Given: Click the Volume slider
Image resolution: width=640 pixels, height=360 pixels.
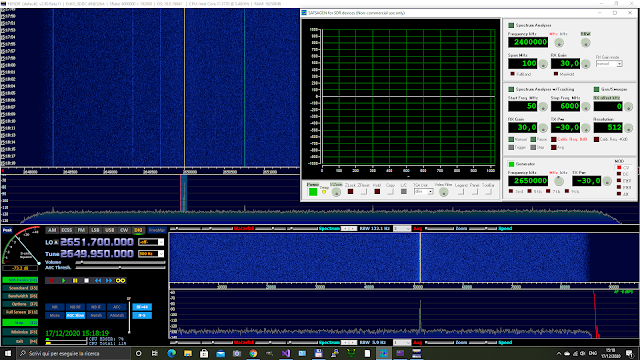Looking at the screenshot, I should [120, 262].
